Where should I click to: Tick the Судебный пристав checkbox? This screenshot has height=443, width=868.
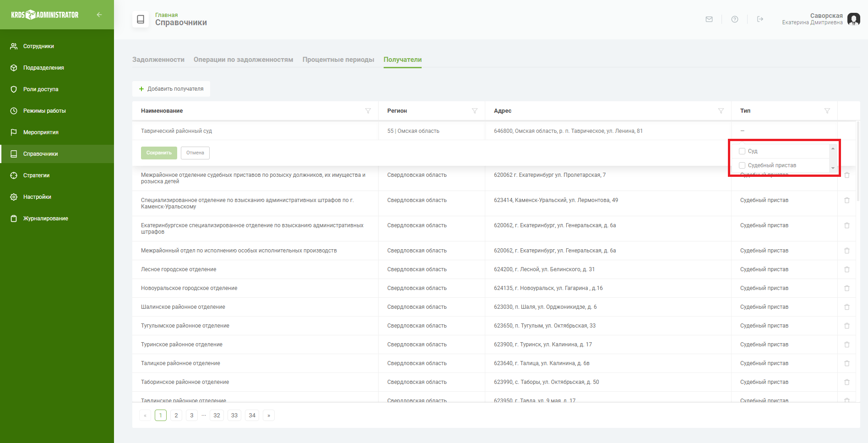point(742,165)
